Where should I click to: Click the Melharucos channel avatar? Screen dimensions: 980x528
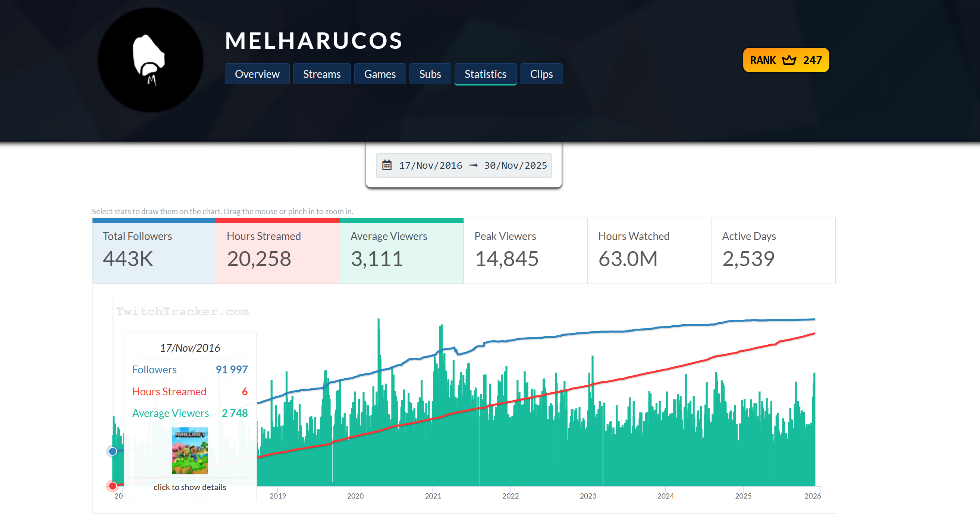coord(151,60)
